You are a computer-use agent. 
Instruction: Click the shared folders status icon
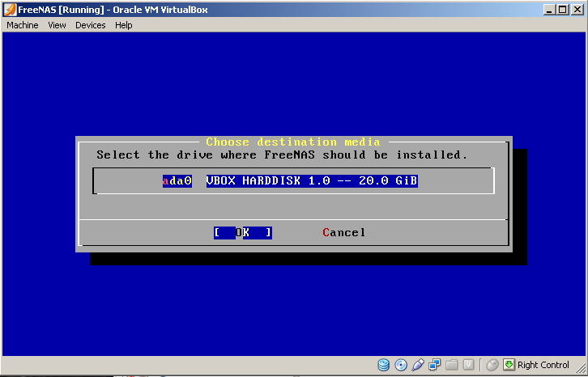[x=452, y=365]
